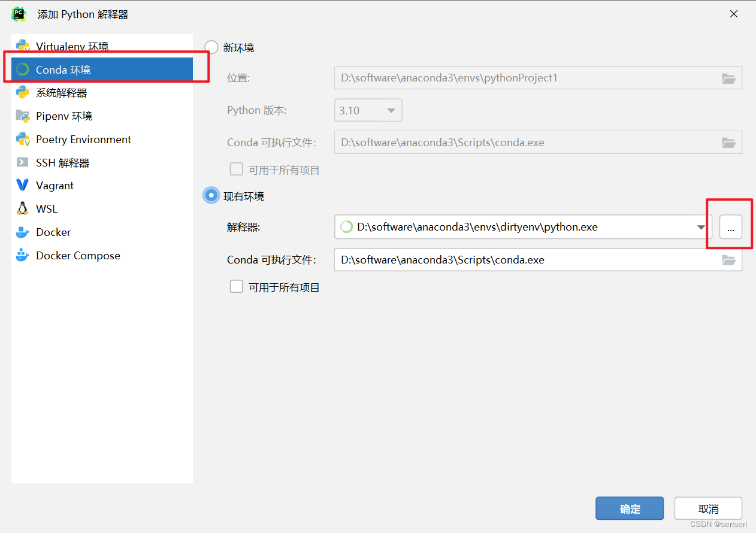Click the Docker whale icon
This screenshot has height=533, width=756.
[23, 232]
